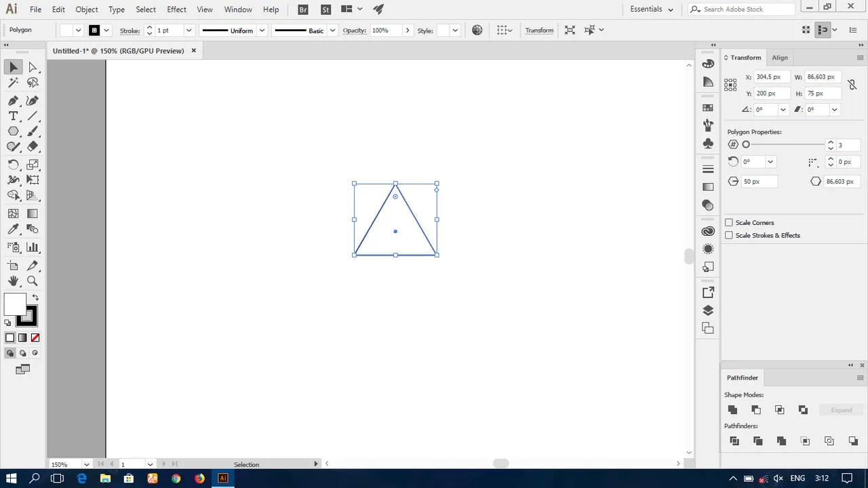868x488 pixels.
Task: Select the Direct Selection tool
Action: point(33,66)
